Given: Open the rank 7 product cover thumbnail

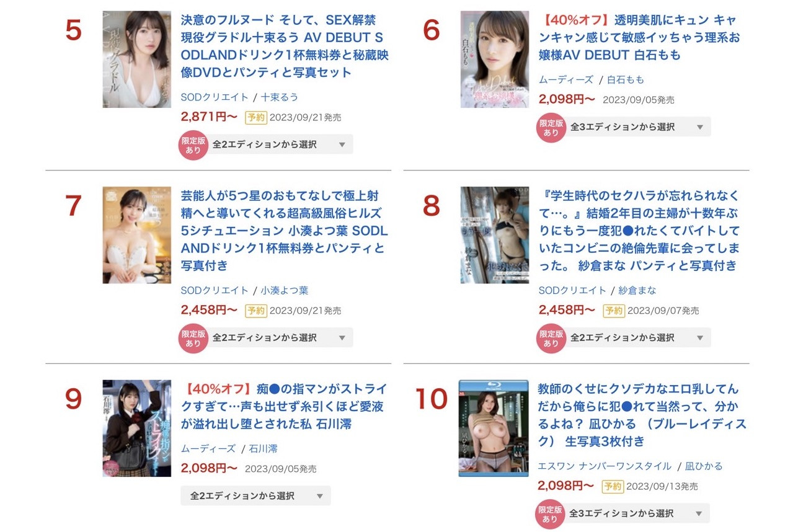Looking at the screenshot, I should 136,236.
